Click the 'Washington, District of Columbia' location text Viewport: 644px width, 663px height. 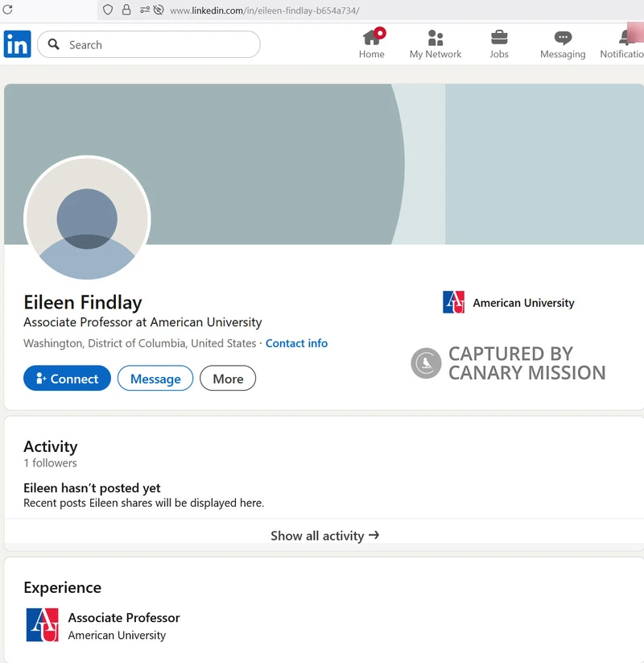click(140, 343)
